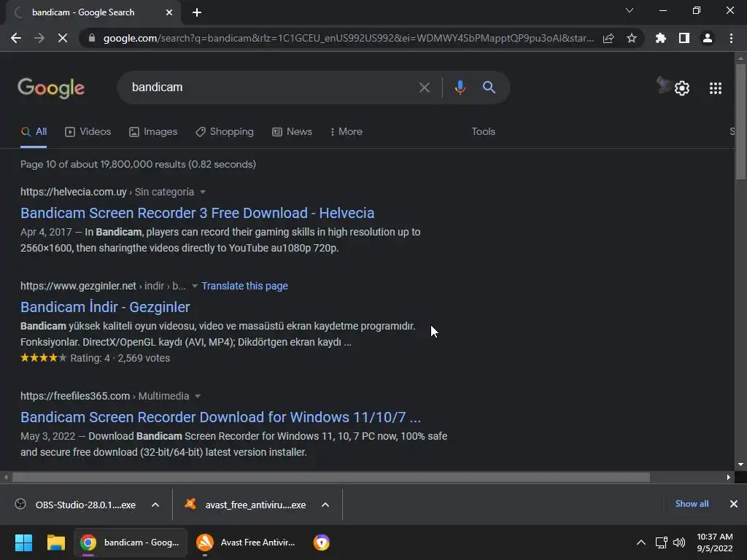Open the clock and calendar
Screen dimensions: 747x560
(715, 542)
